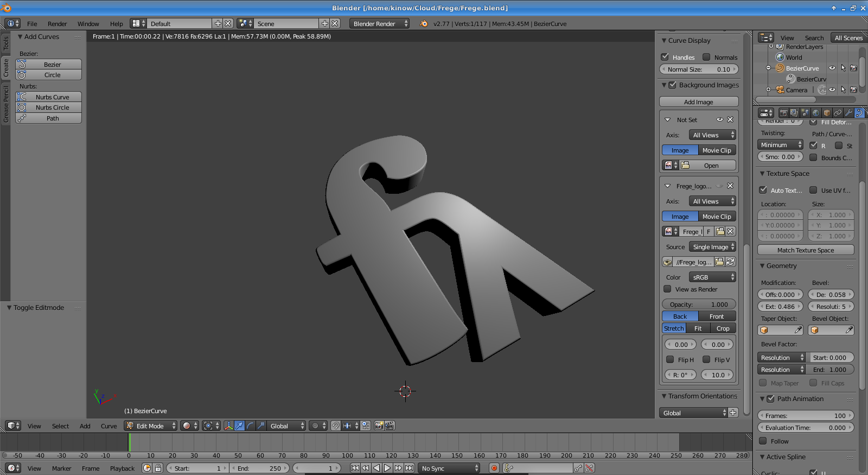Screen dimensions: 868x475
Task: Select the scale manipulator icon
Action: click(261, 426)
